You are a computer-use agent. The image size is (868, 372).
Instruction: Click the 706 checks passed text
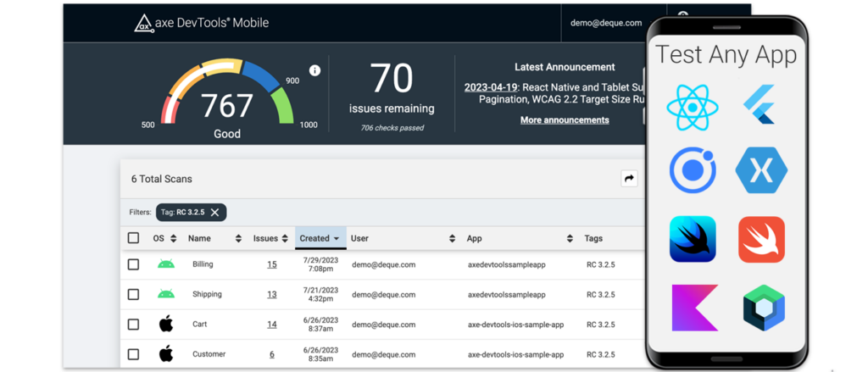pos(392,128)
